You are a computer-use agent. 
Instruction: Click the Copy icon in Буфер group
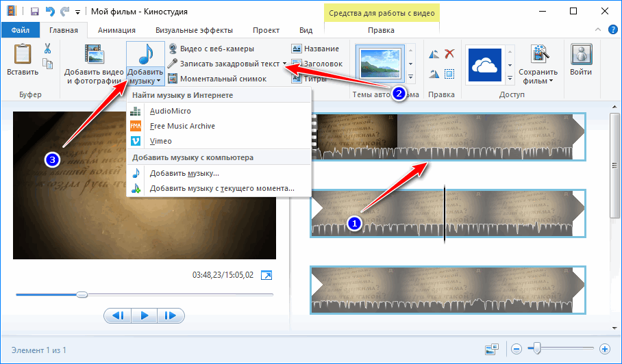47,64
